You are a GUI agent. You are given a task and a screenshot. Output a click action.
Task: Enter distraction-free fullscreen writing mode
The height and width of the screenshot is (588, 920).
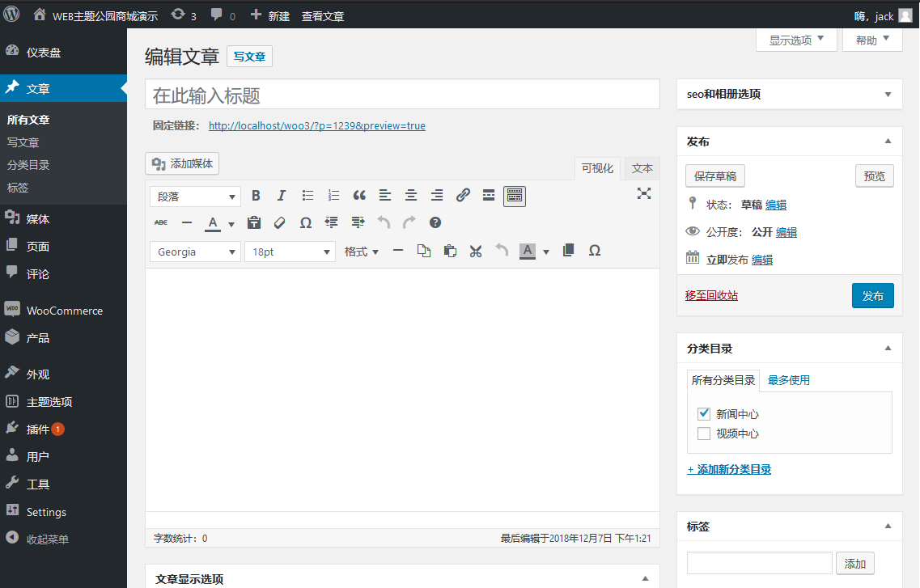[644, 194]
